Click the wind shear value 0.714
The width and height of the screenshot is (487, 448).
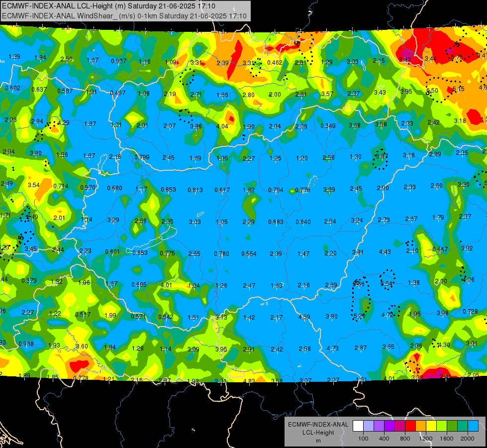click(61, 186)
